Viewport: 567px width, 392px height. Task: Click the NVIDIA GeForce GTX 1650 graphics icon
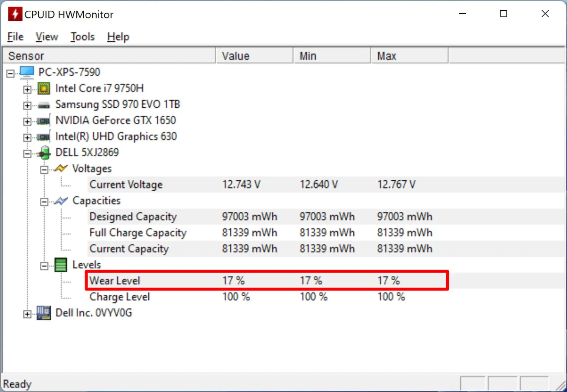tap(44, 120)
